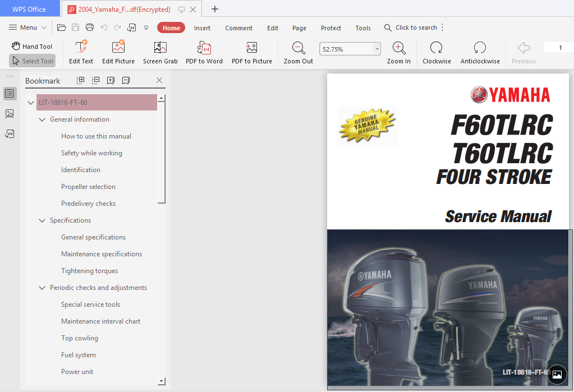Click the Save disk icon
This screenshot has height=392, width=574.
[x=75, y=27]
